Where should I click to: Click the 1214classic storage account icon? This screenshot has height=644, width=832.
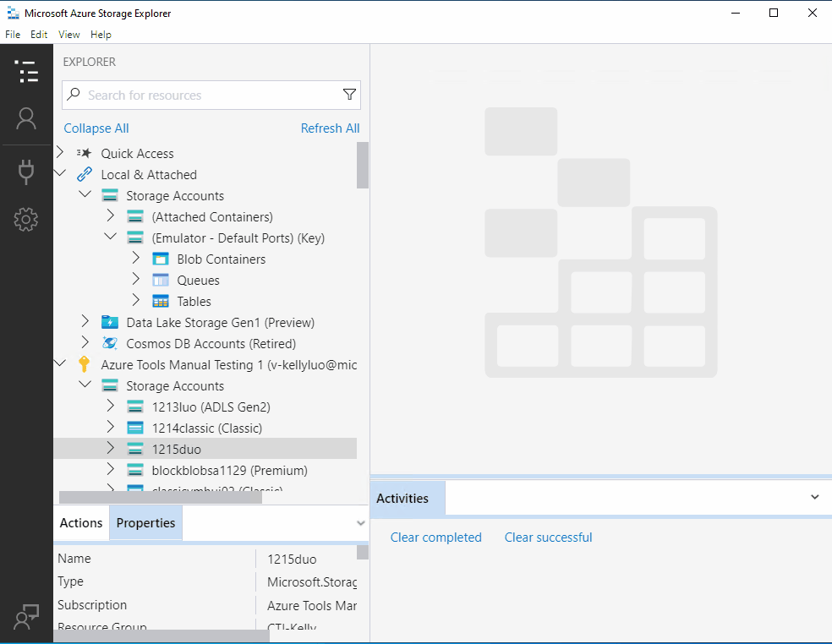(x=135, y=428)
